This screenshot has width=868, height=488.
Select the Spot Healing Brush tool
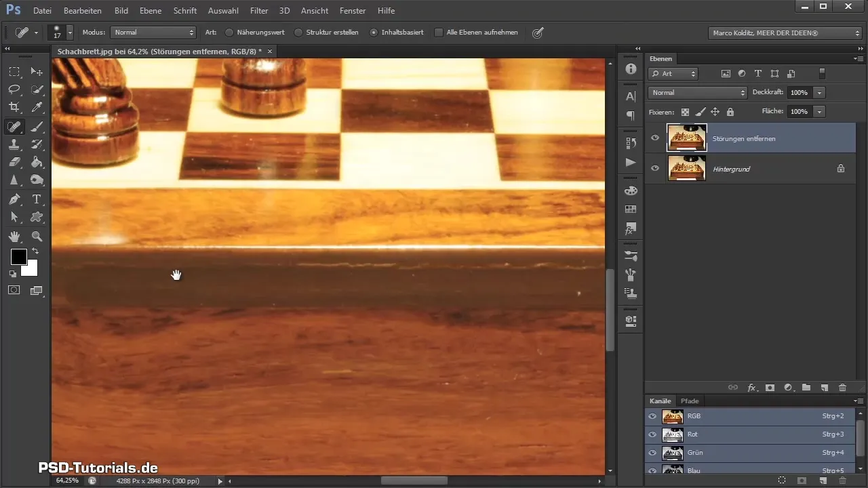[x=14, y=126]
